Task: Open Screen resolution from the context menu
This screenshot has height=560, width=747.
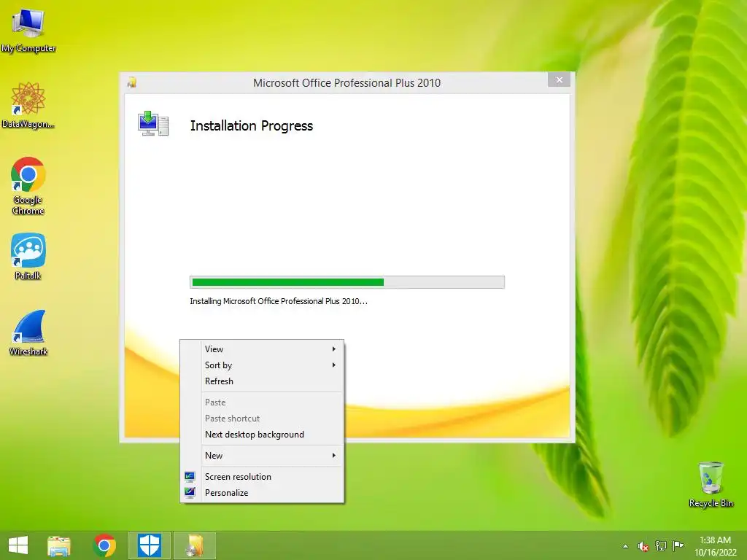Action: [x=262, y=477]
